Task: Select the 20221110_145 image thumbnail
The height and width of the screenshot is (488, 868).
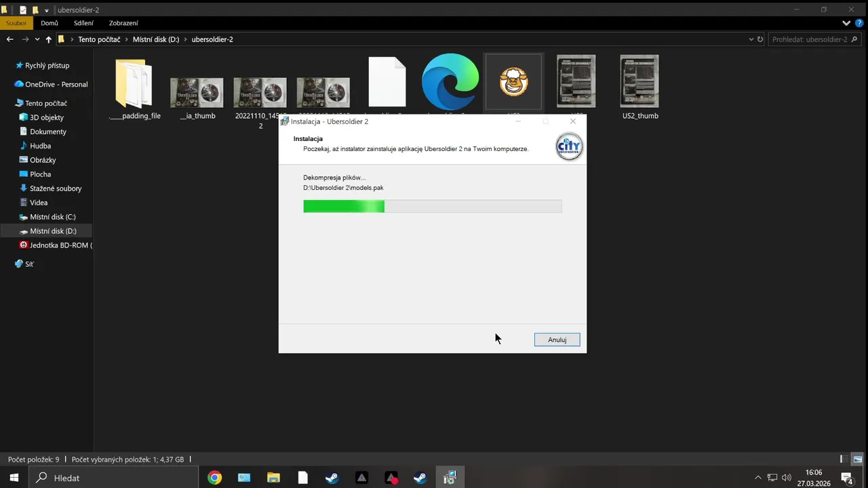Action: point(260,94)
